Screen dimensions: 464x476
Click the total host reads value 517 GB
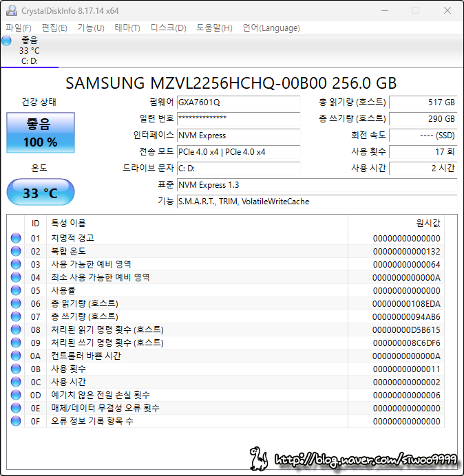click(423, 102)
